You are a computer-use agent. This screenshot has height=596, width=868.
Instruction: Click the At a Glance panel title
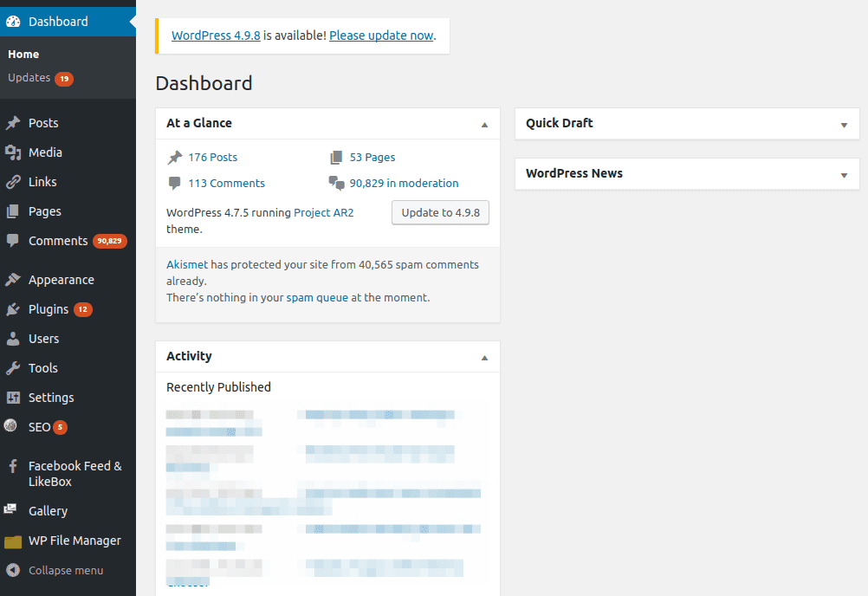[199, 123]
